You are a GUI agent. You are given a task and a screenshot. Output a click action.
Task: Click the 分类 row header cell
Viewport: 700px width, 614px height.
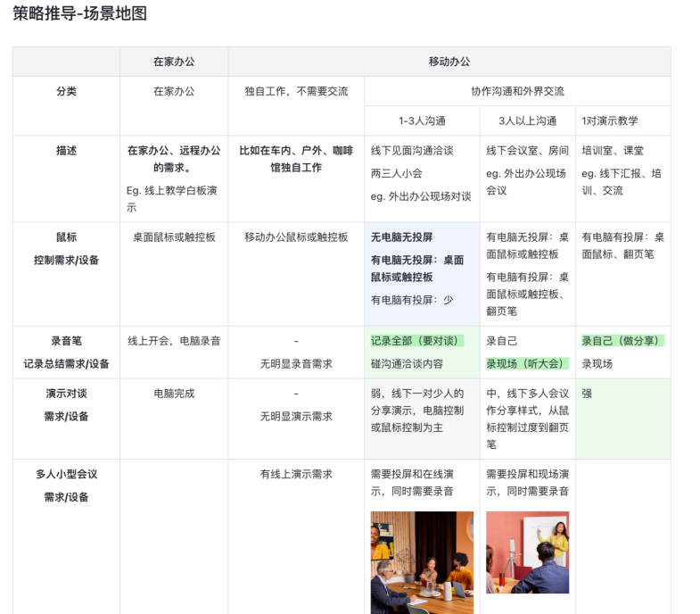[66, 91]
